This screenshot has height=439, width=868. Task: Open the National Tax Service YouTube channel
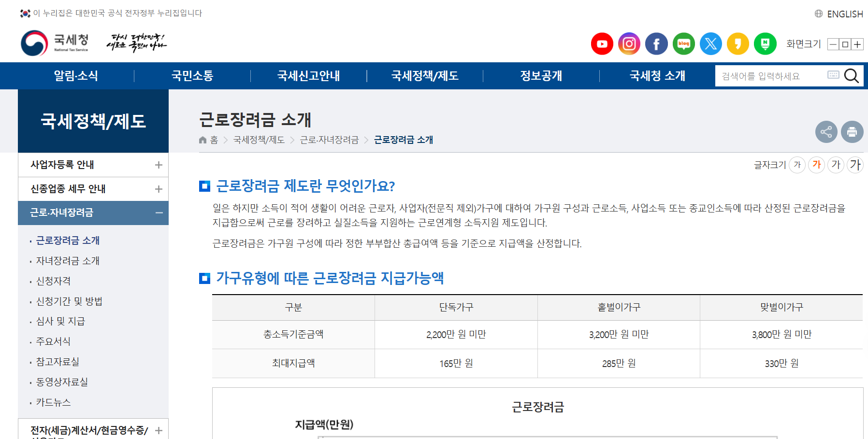tap(602, 43)
